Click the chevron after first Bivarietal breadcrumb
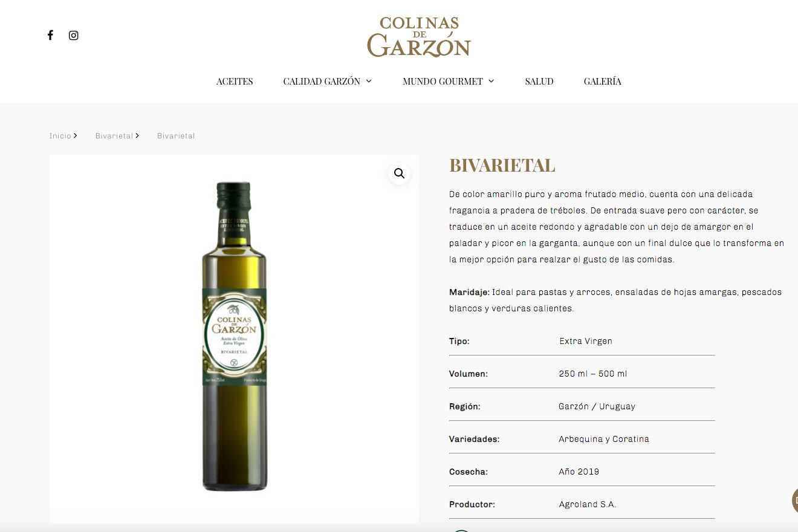 coord(137,135)
